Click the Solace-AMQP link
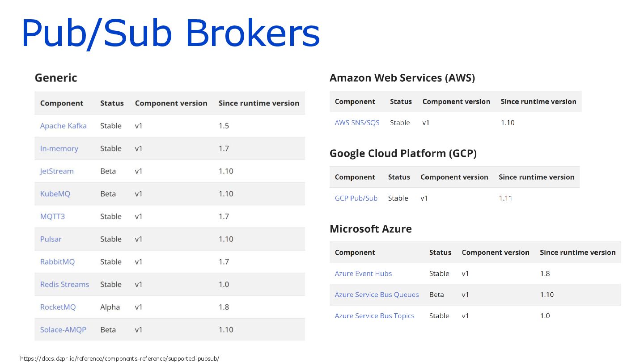This screenshot has height=362, width=644. point(63,329)
